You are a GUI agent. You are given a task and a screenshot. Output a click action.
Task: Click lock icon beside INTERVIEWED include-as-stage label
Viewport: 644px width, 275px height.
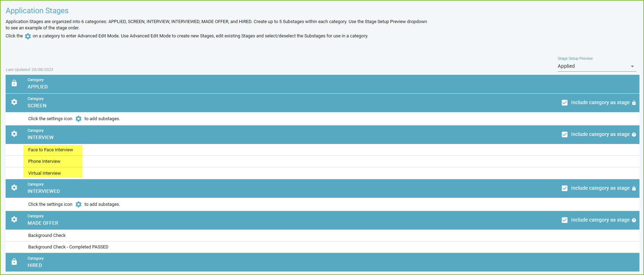(634, 188)
